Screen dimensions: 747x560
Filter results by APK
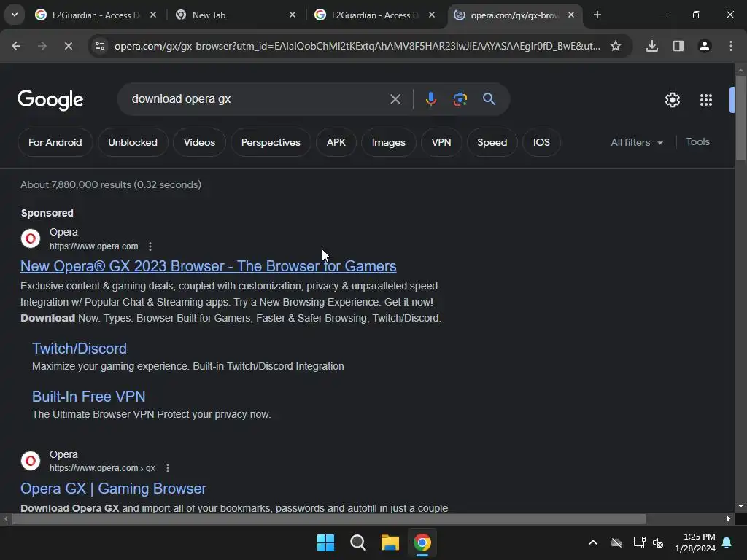pos(336,142)
